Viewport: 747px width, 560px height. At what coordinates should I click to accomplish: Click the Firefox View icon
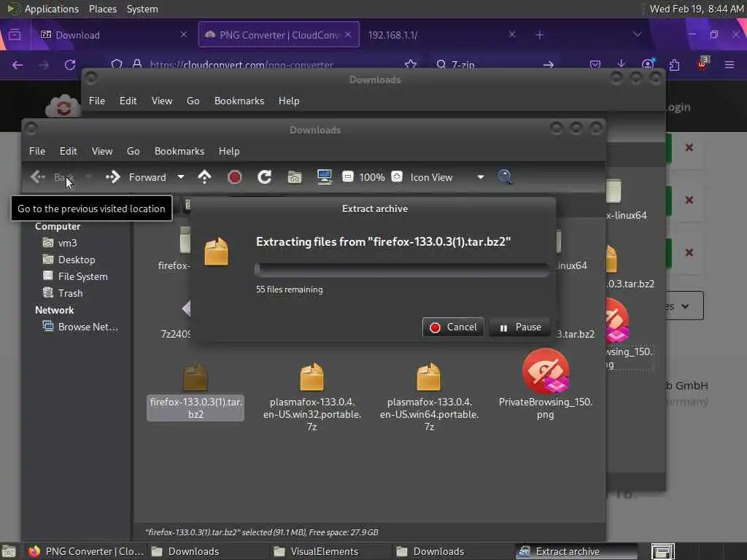[x=15, y=35]
